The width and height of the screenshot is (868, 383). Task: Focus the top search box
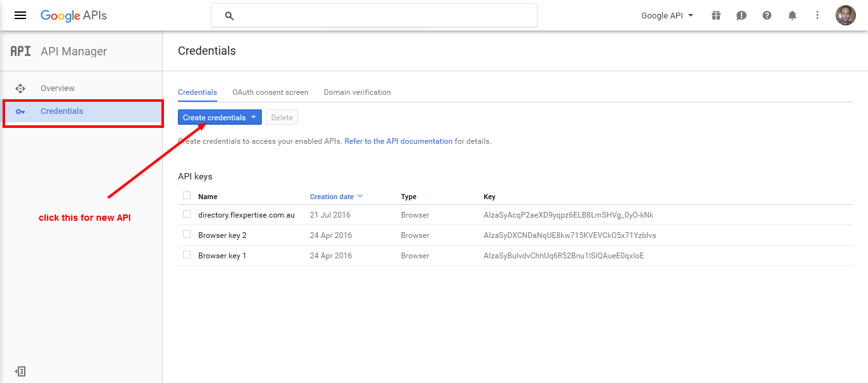374,16
